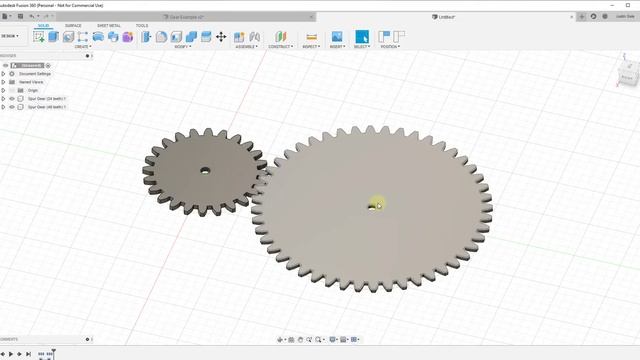The height and width of the screenshot is (360, 640).
Task: Open the Insert dropdown menu
Action: pos(337,47)
